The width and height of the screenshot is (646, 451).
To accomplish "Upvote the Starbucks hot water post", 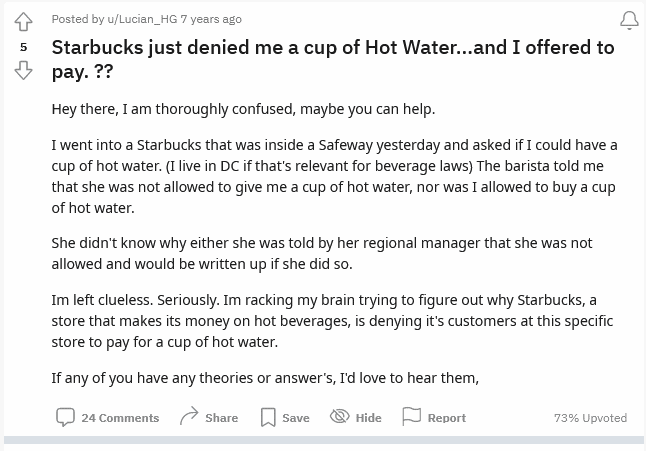I will [x=23, y=22].
